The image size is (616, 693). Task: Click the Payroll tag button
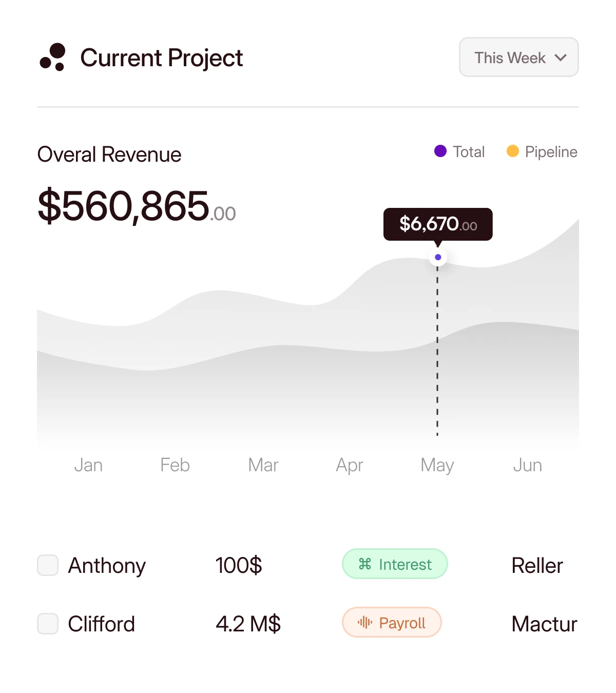click(x=392, y=622)
